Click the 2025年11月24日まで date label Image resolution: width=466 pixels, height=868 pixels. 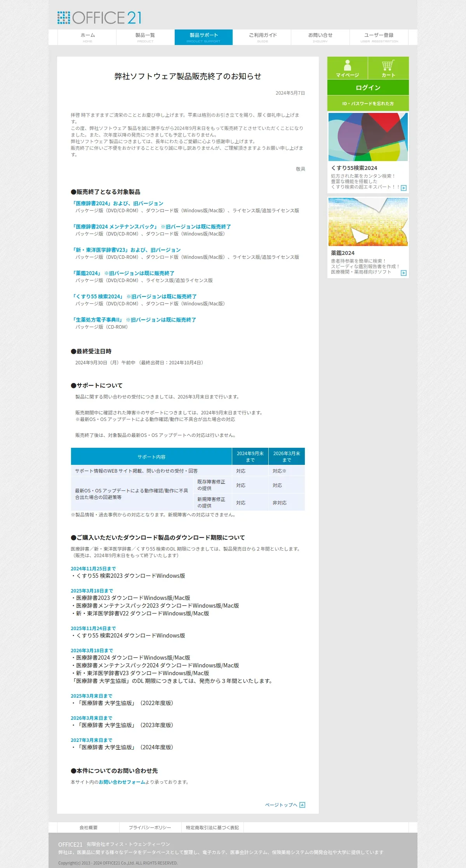93,628
